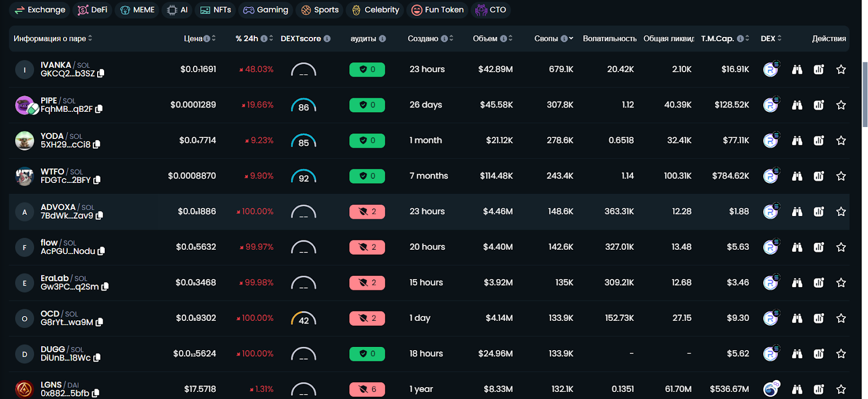This screenshot has height=399, width=868.
Task: Copy the ADVOXA address 7BdWk...Zav9
Action: pos(99,216)
